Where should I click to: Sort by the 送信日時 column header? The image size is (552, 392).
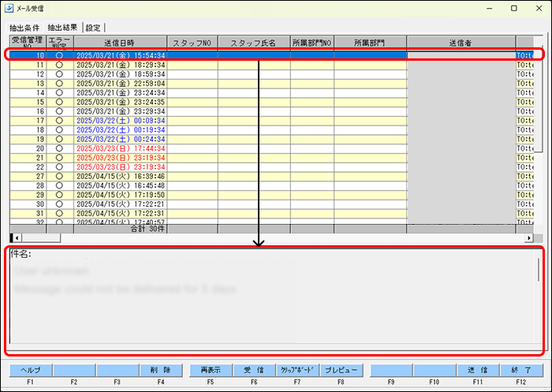click(x=120, y=43)
